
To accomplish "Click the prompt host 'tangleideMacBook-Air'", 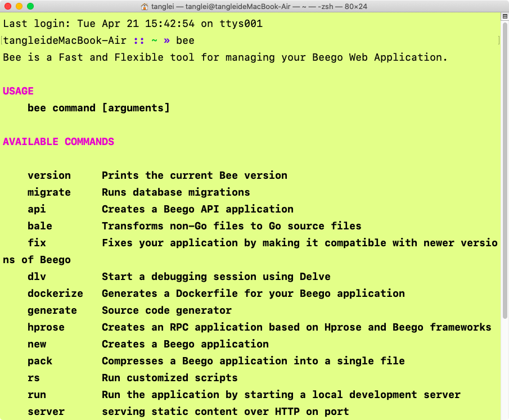I will [65, 40].
